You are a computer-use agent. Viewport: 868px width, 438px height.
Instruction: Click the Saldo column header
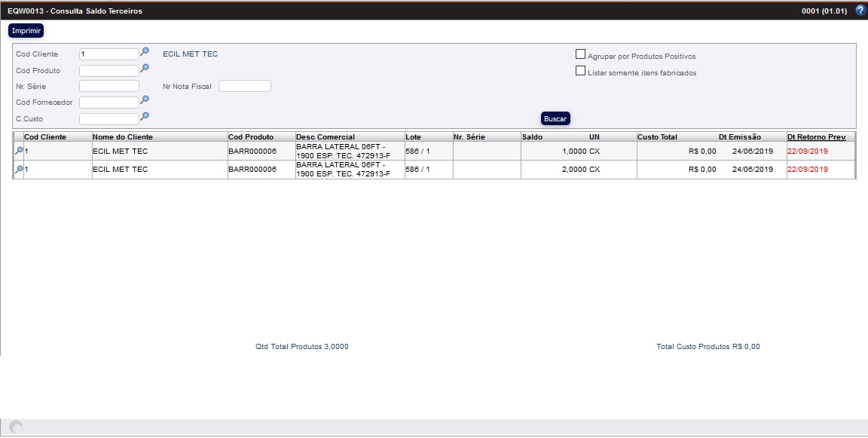532,137
